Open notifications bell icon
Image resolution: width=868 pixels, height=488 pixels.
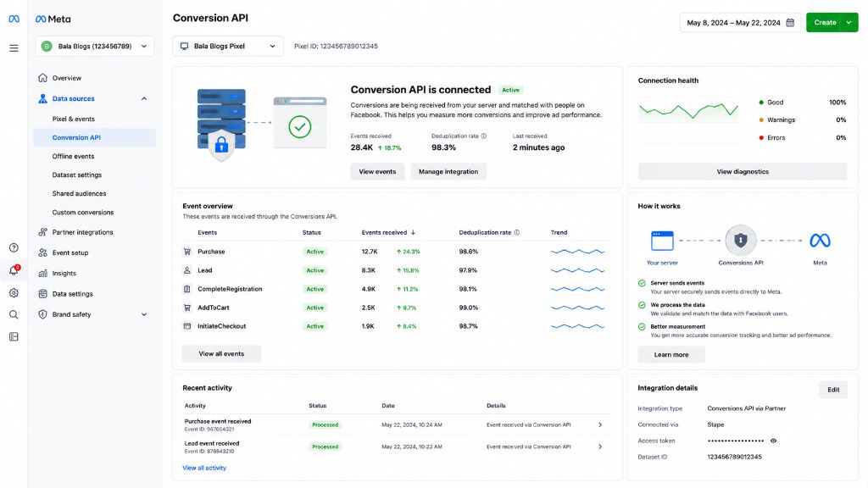[x=14, y=270]
